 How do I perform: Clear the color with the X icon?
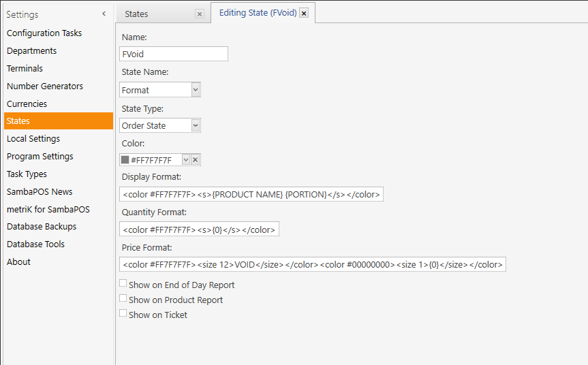(196, 159)
